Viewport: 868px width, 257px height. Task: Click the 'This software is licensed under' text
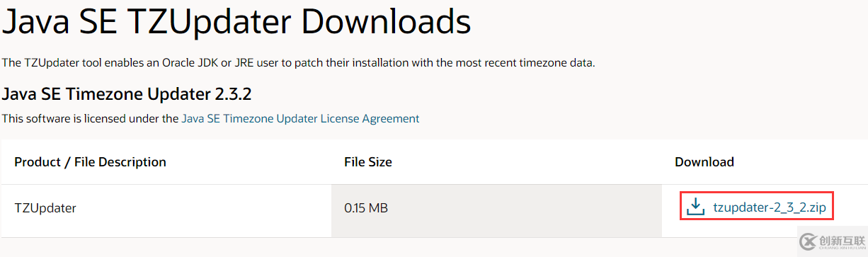90,119
